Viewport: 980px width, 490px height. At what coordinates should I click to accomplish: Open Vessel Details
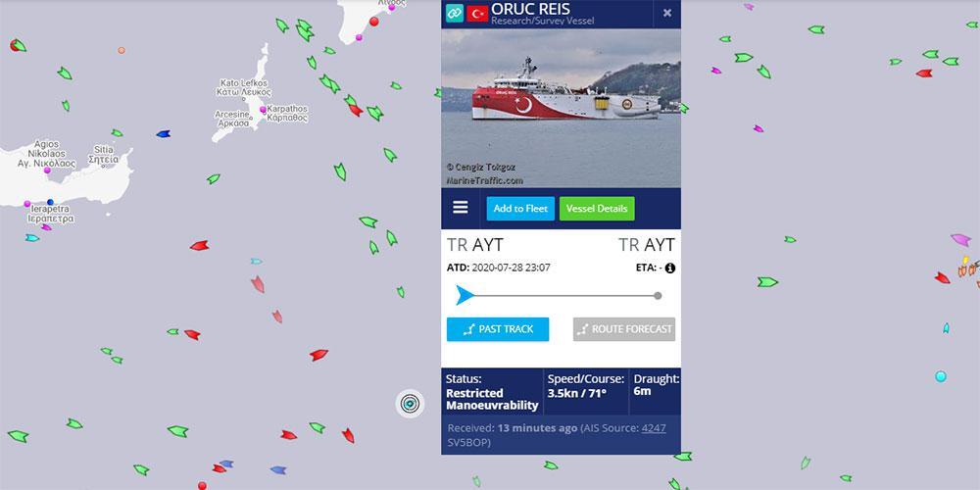click(x=597, y=209)
